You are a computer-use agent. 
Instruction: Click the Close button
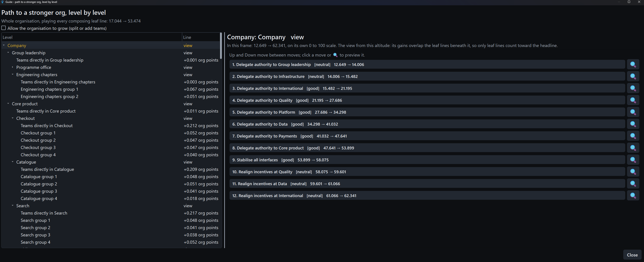(x=632, y=255)
